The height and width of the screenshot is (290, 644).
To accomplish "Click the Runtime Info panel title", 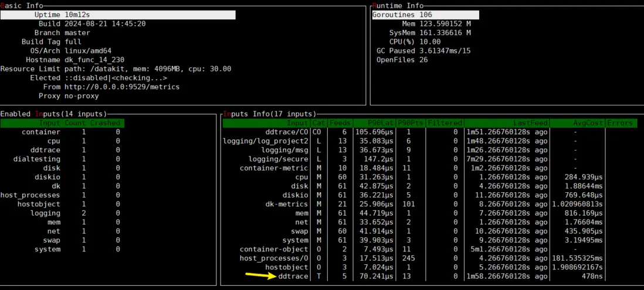I will point(398,5).
